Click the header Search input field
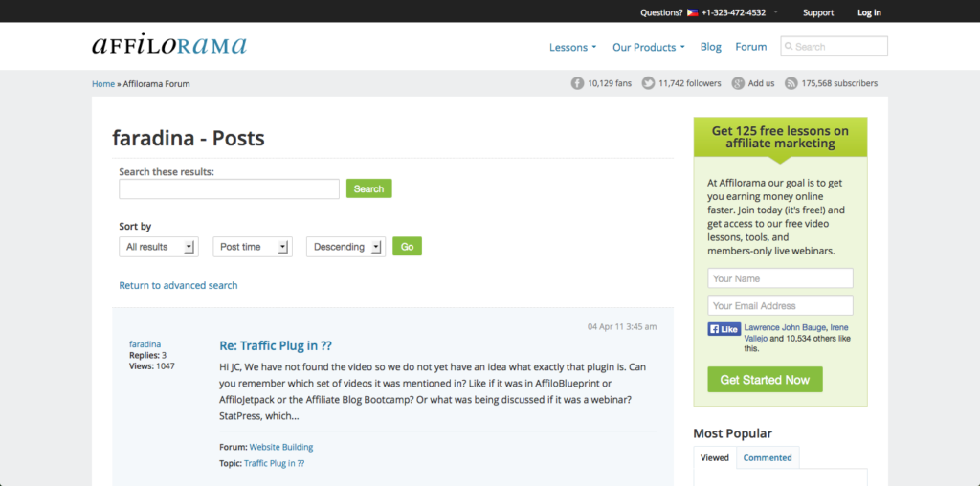 coord(834,46)
